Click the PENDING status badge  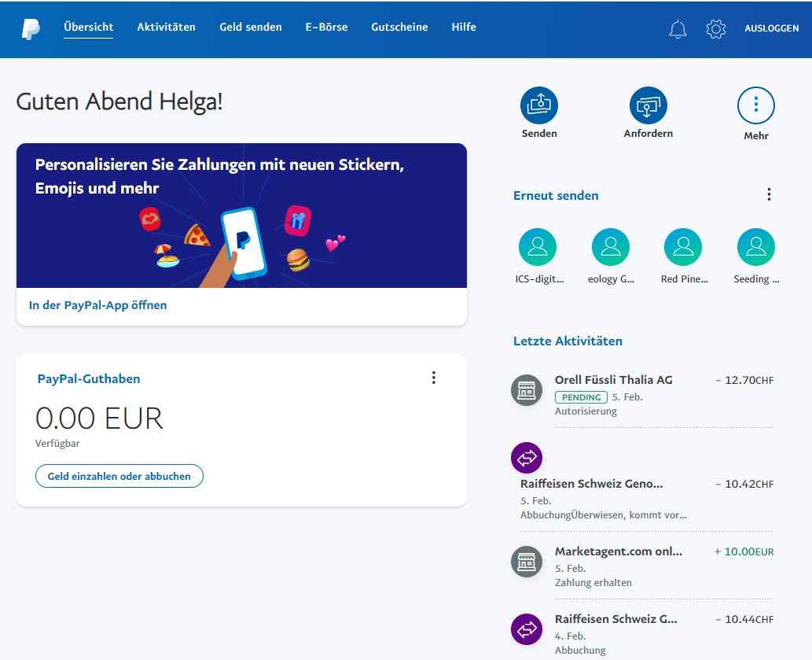tap(581, 397)
